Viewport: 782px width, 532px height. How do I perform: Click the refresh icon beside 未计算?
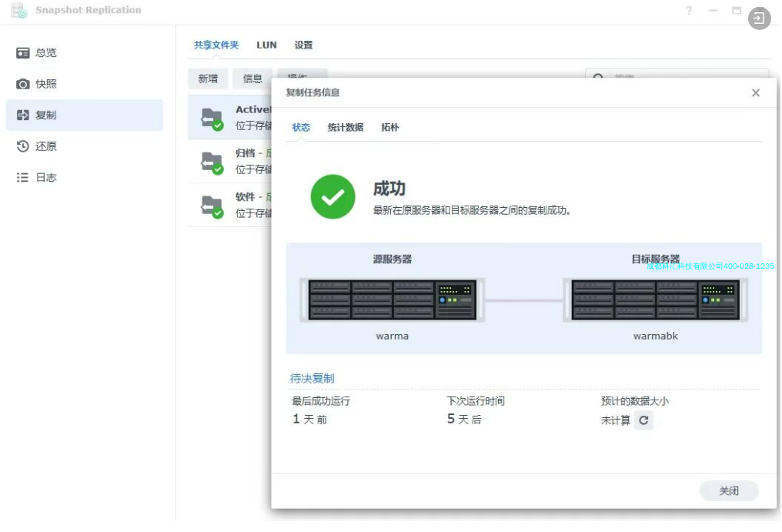click(x=643, y=420)
